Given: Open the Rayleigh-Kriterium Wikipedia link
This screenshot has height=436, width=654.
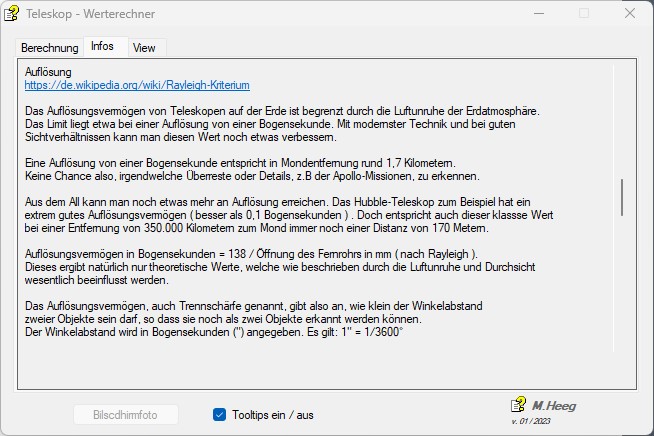Looking at the screenshot, I should (137, 85).
